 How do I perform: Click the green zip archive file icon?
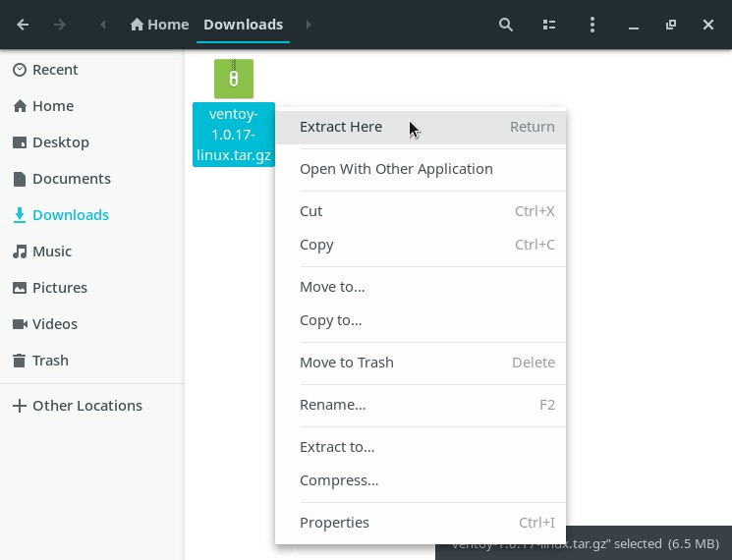point(234,79)
